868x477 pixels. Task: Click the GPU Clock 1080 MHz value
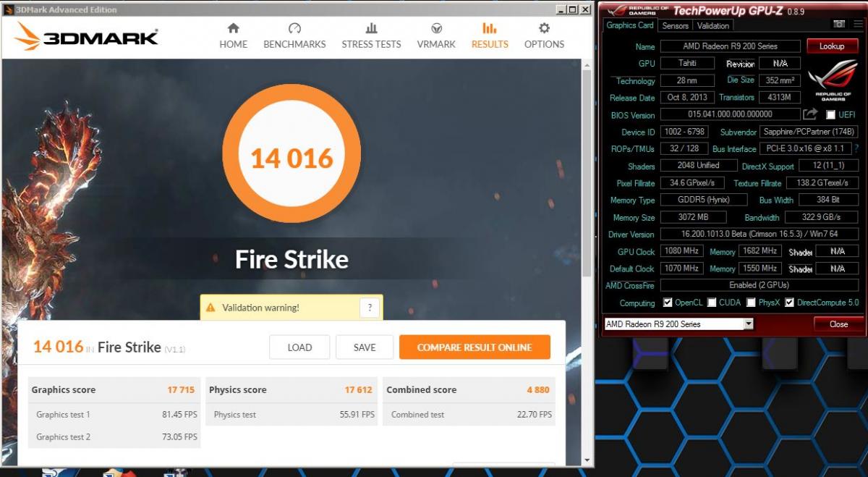coord(681,251)
